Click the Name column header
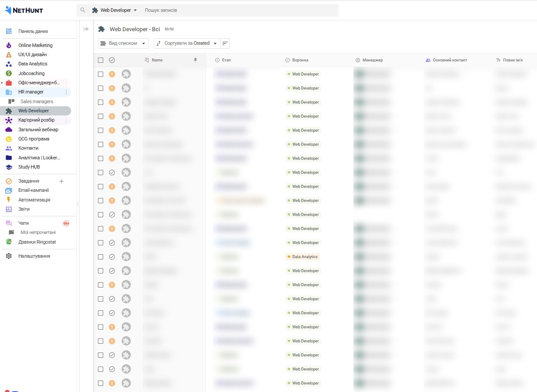537x392 pixels. [x=157, y=60]
